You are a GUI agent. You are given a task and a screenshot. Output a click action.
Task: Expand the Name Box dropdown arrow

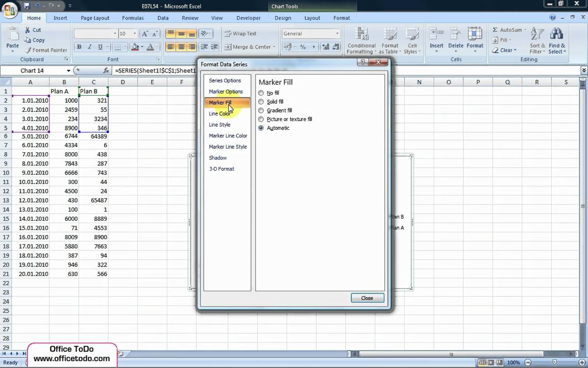[68, 71]
